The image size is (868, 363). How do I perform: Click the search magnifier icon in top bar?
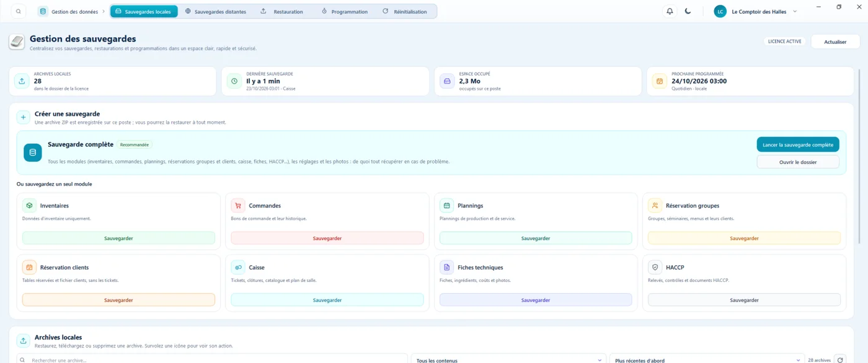19,11
